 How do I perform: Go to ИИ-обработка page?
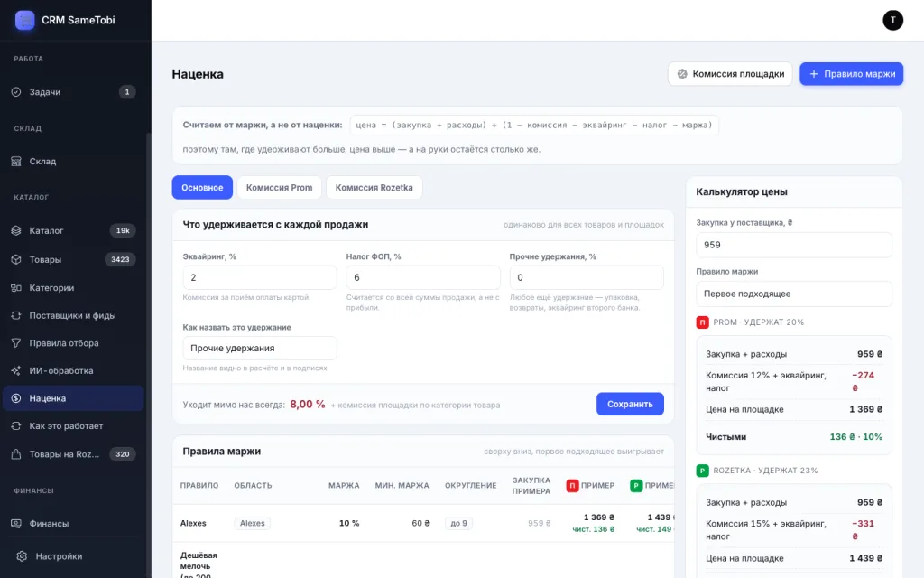(x=74, y=371)
